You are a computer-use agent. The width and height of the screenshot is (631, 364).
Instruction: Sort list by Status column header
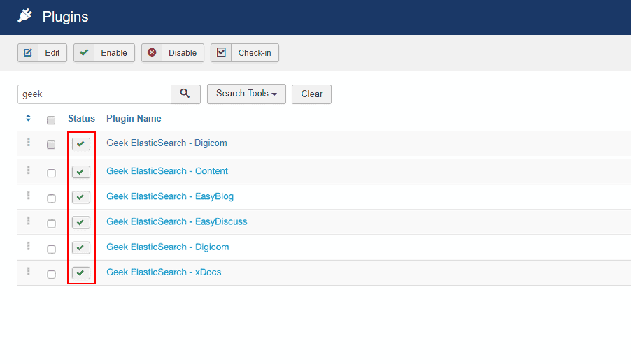[x=81, y=119]
